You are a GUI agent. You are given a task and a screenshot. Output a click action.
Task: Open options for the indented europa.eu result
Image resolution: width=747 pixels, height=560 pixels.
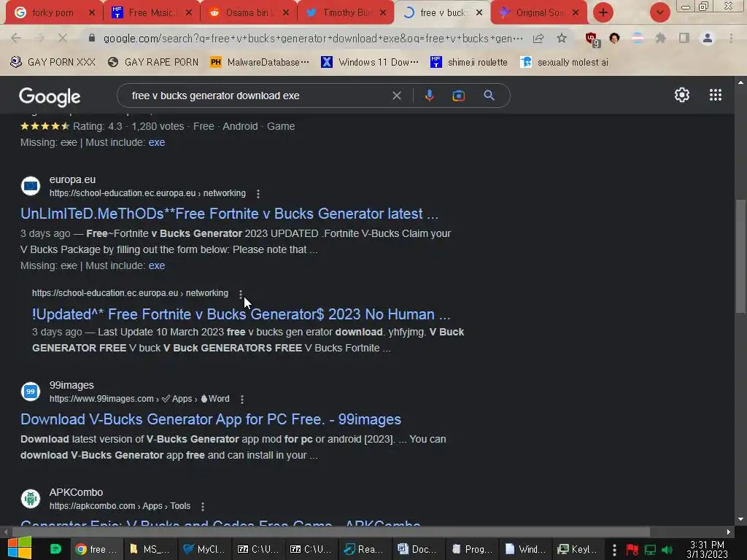[241, 295]
